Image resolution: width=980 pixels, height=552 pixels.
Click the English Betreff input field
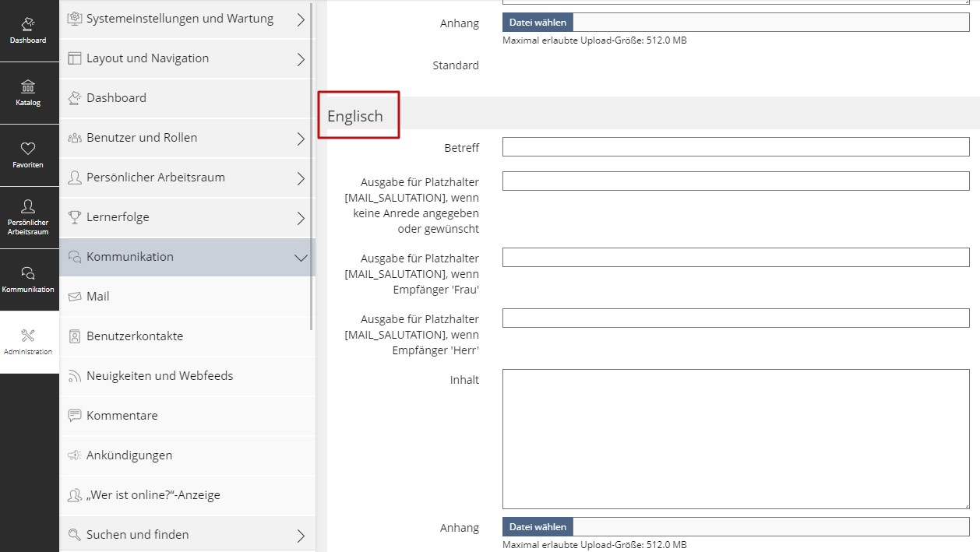click(735, 147)
